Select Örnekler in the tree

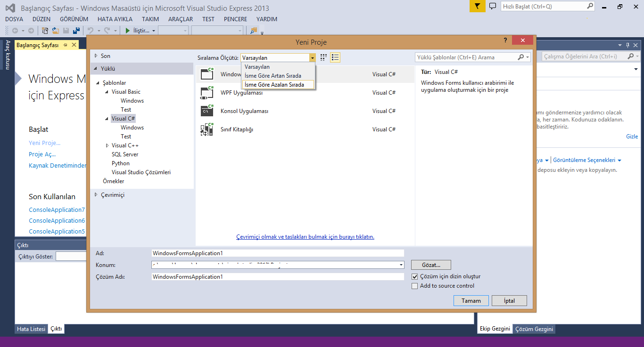[114, 181]
